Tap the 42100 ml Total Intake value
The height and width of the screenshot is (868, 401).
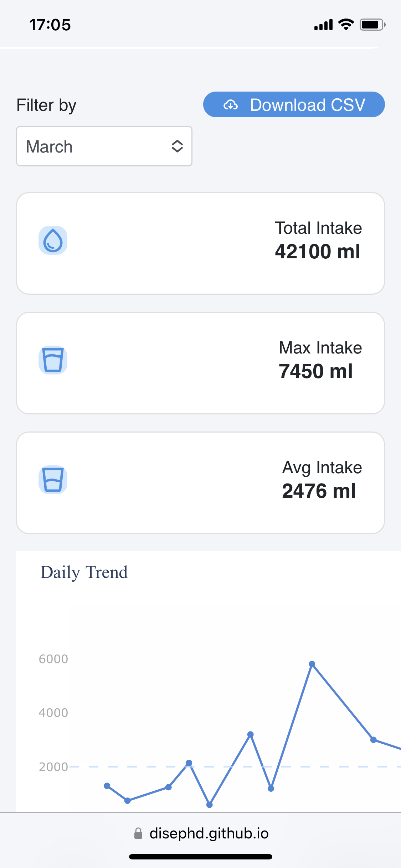point(318,252)
